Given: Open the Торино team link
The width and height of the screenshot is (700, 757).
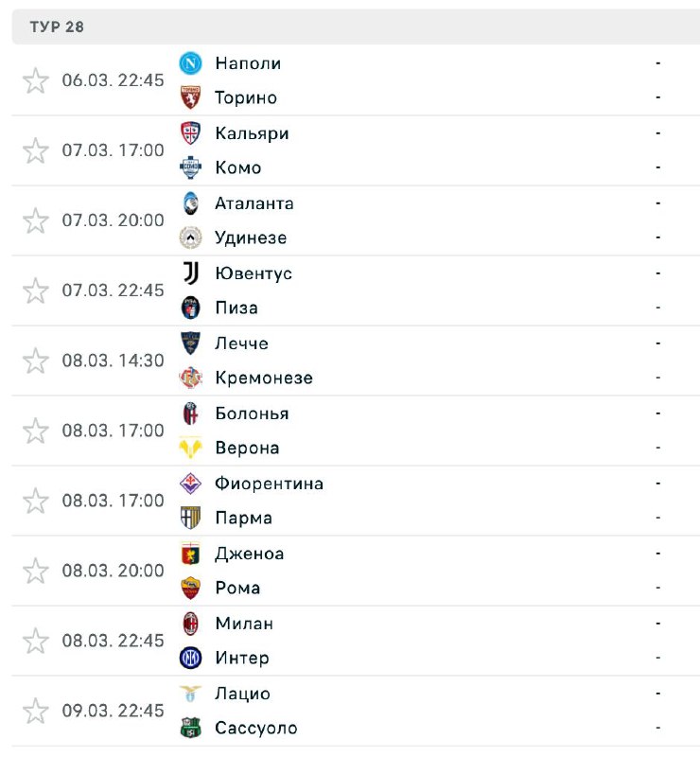Looking at the screenshot, I should pyautogui.click(x=246, y=97).
